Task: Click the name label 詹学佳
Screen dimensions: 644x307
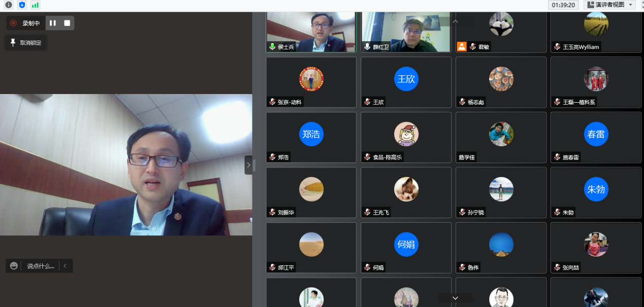Action: click(x=467, y=157)
